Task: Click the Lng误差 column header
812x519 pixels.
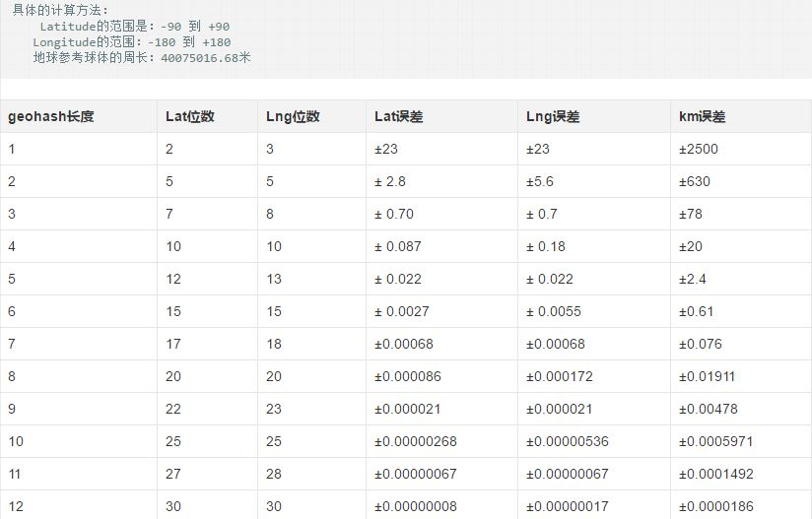Action: coord(552,116)
